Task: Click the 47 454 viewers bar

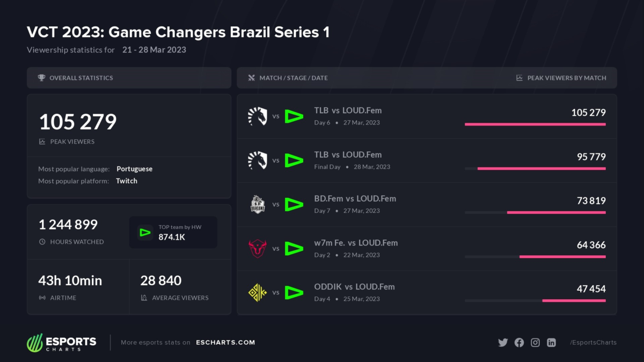Action: pos(574,300)
